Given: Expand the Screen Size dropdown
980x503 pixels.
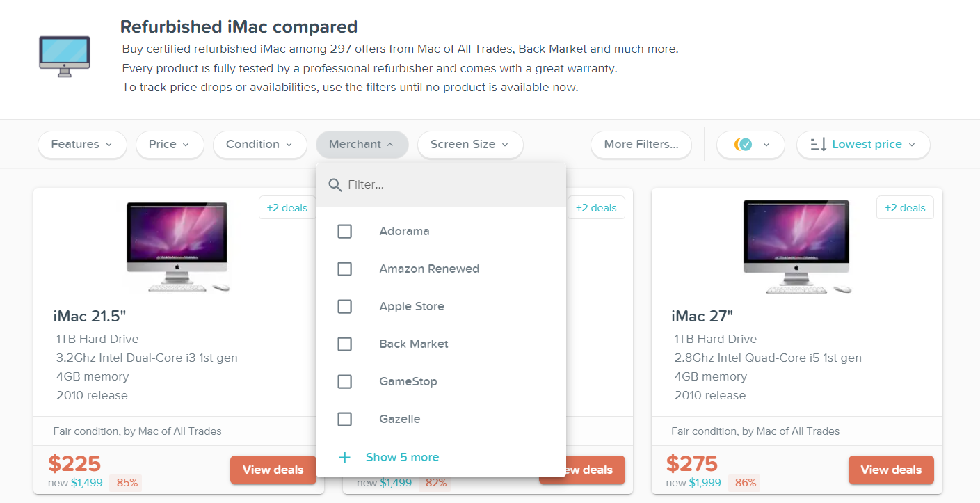Looking at the screenshot, I should [x=469, y=145].
